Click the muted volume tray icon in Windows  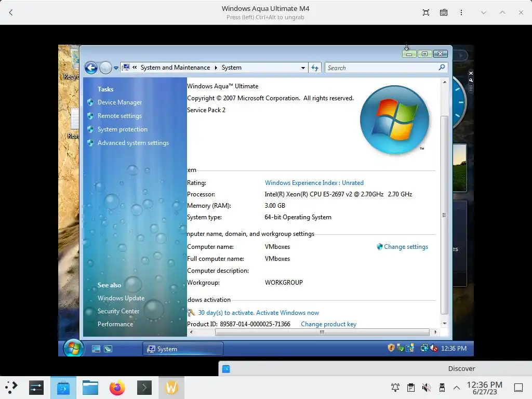point(434,348)
